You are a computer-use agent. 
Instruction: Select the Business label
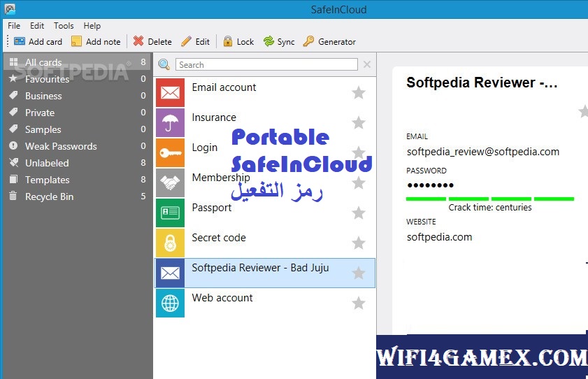[x=77, y=96]
